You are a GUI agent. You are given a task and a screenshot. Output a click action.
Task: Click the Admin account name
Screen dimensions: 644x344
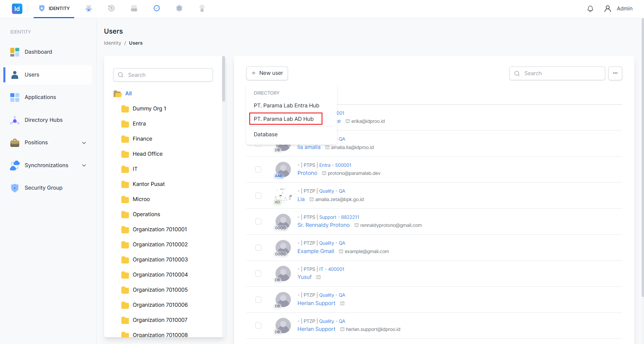625,9
